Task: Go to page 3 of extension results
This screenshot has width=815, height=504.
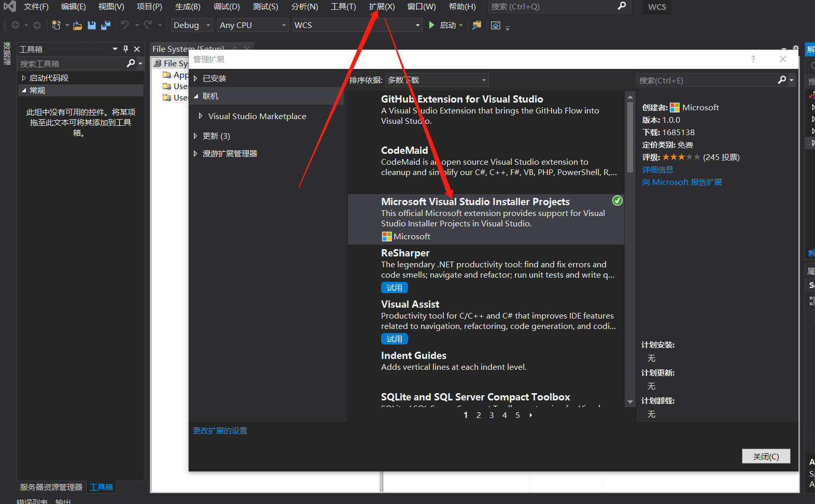Action: coord(491,415)
